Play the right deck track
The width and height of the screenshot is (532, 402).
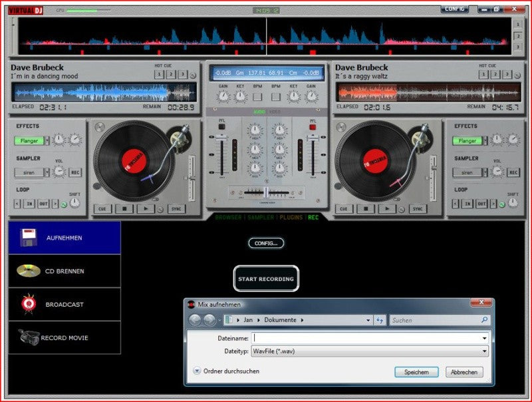click(x=387, y=209)
